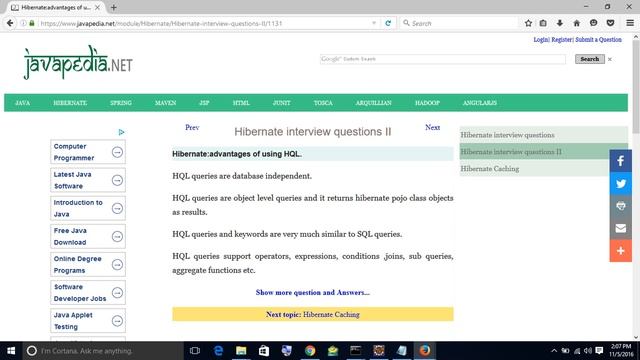The image size is (640, 360).
Task: Clear the site search with X
Action: (610, 60)
